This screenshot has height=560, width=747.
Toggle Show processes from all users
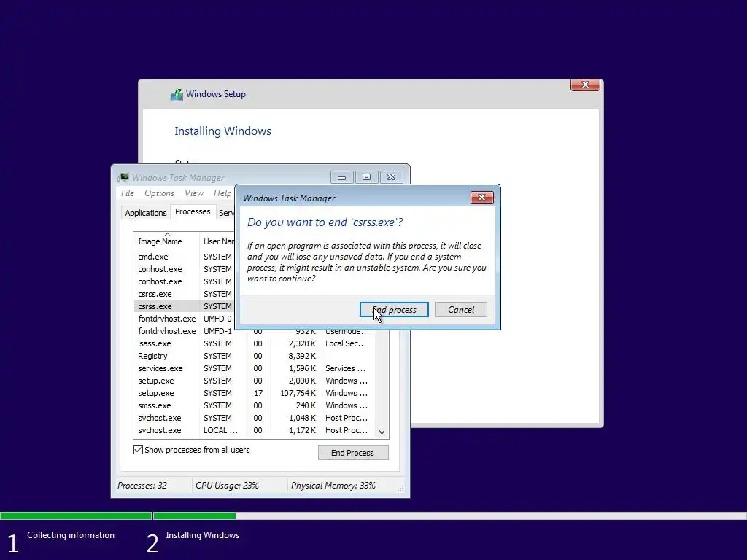point(138,449)
